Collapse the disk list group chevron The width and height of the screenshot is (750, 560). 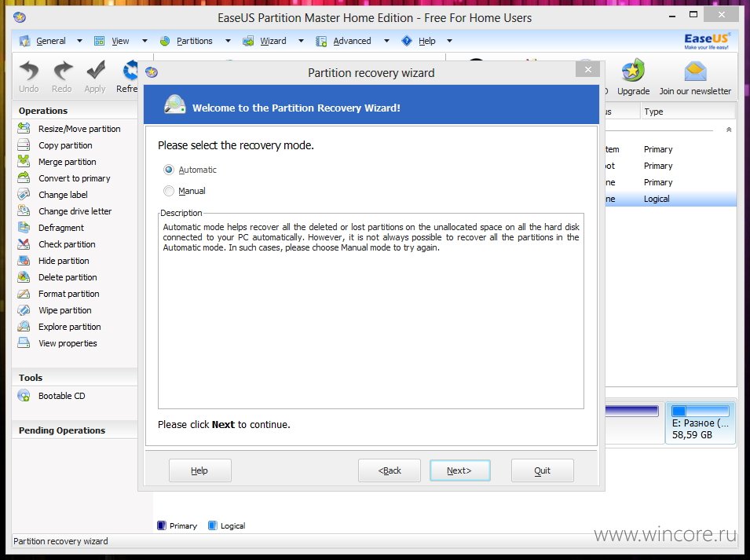(x=729, y=130)
